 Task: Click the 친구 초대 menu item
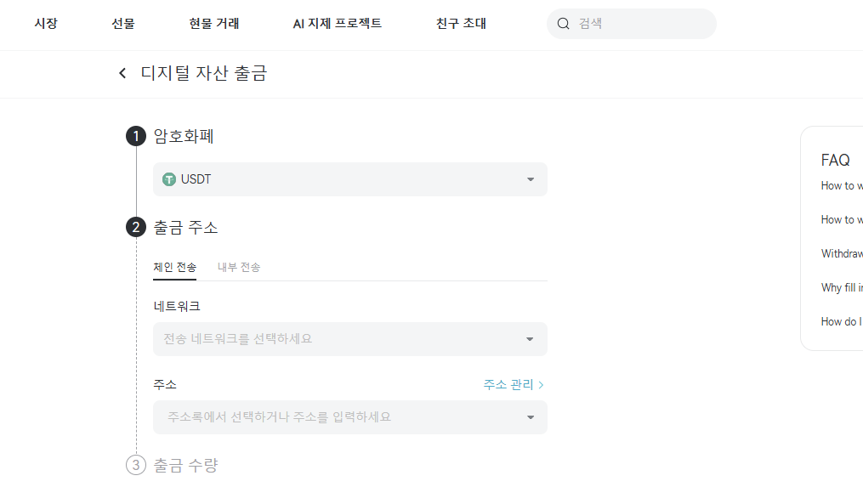pyautogui.click(x=460, y=24)
